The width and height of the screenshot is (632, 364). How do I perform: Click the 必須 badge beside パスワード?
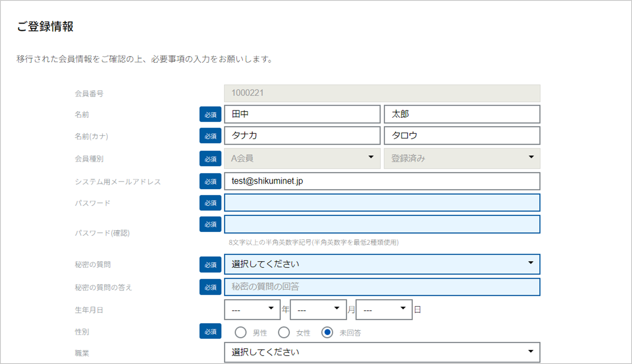[210, 203]
